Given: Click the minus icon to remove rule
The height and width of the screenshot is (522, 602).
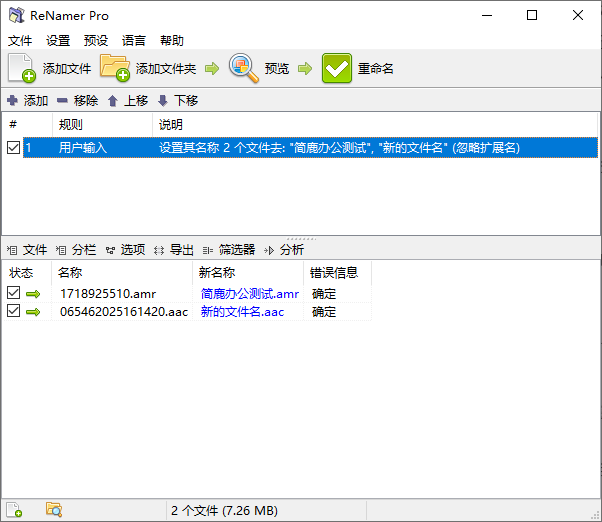Looking at the screenshot, I should 62,101.
